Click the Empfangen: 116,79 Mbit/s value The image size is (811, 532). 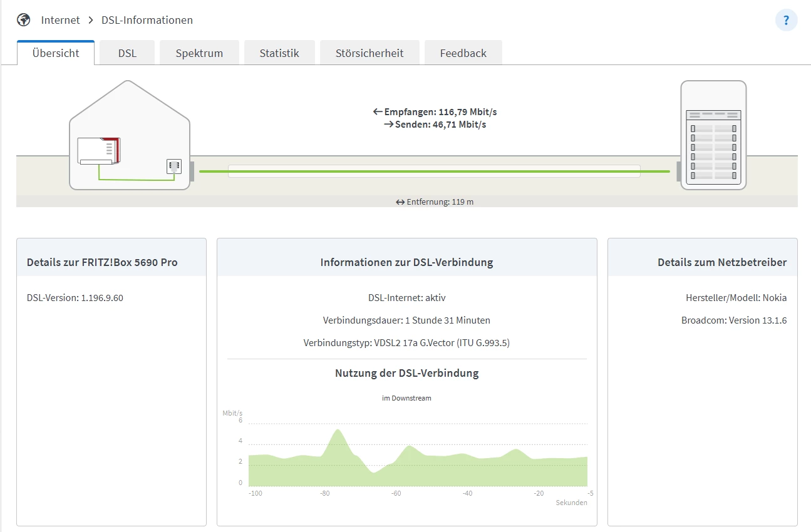point(436,112)
